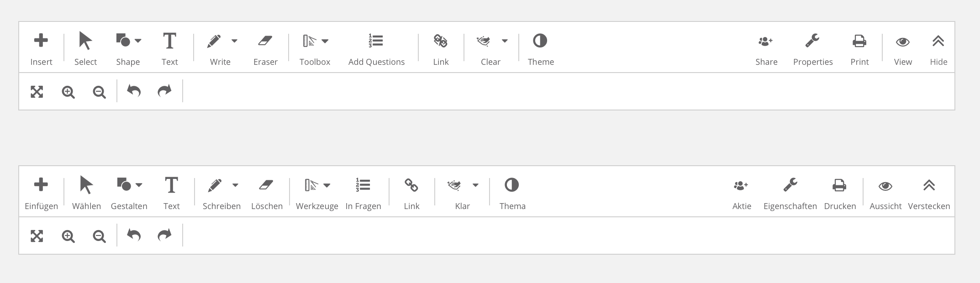Click the Share people icon
The height and width of the screenshot is (283, 980).
pyautogui.click(x=766, y=42)
